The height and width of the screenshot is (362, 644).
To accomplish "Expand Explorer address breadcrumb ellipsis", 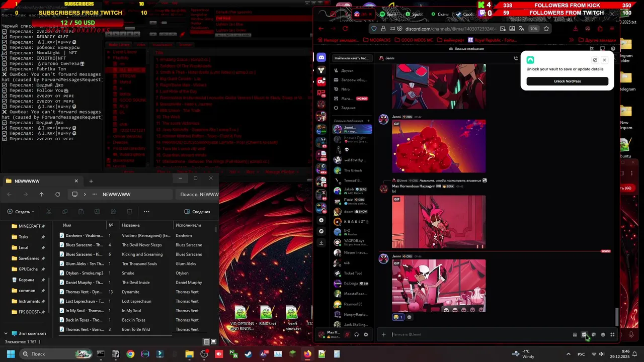I will (x=95, y=194).
